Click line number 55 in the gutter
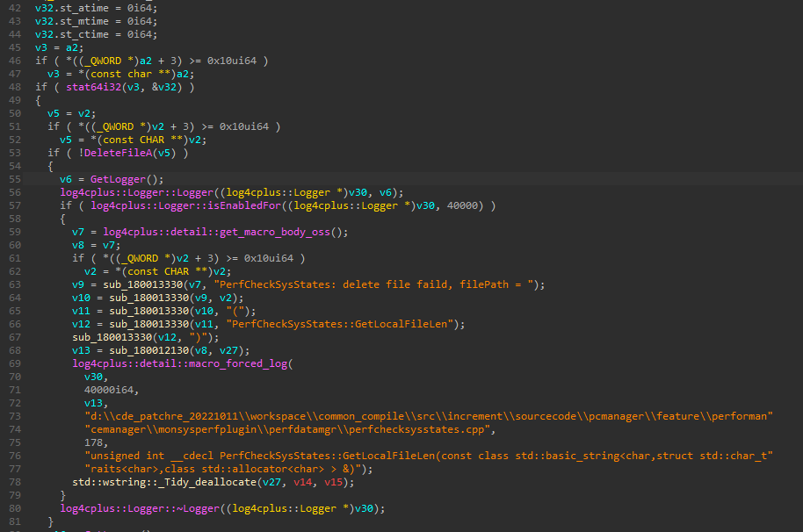Image resolution: width=803 pixels, height=532 pixels. pos(15,180)
